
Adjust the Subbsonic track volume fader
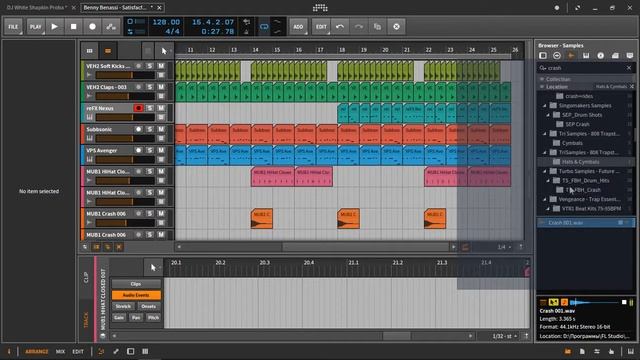(125, 138)
